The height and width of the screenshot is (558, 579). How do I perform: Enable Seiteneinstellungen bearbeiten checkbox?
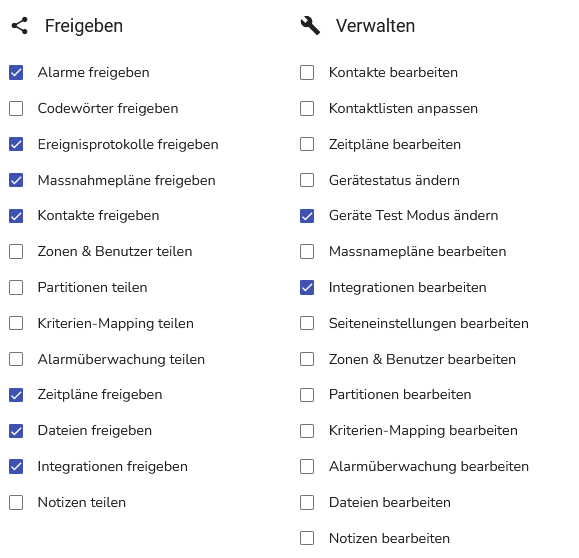[x=307, y=323]
